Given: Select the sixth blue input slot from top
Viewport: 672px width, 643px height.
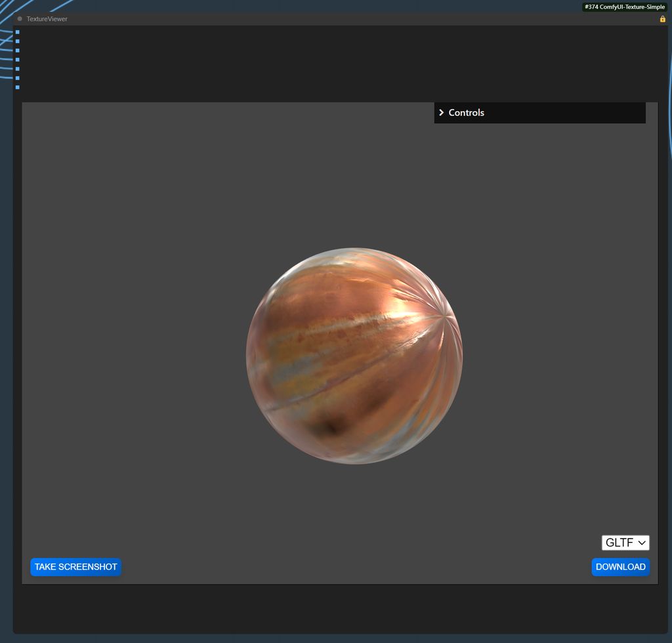Looking at the screenshot, I should coord(18,78).
